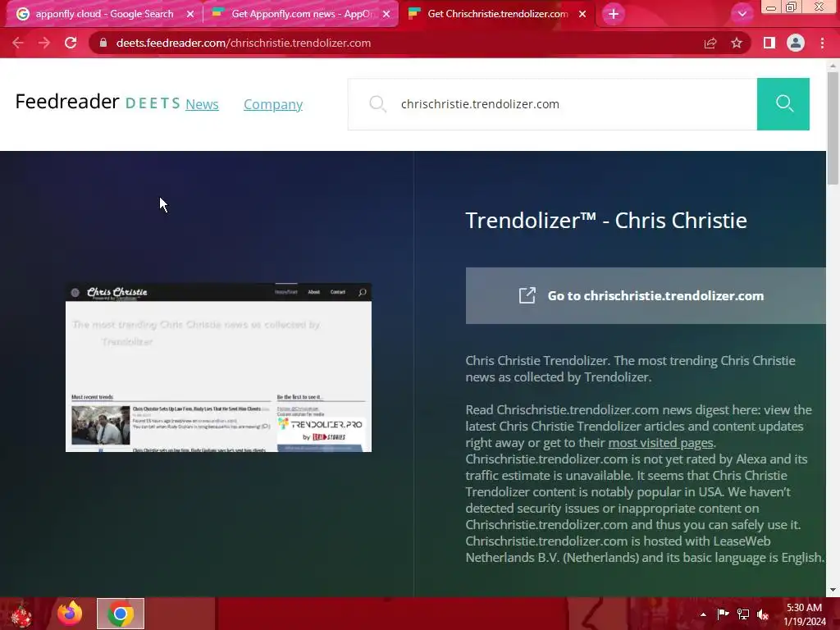Switch to Get Apponfly.com news tab

click(301, 14)
